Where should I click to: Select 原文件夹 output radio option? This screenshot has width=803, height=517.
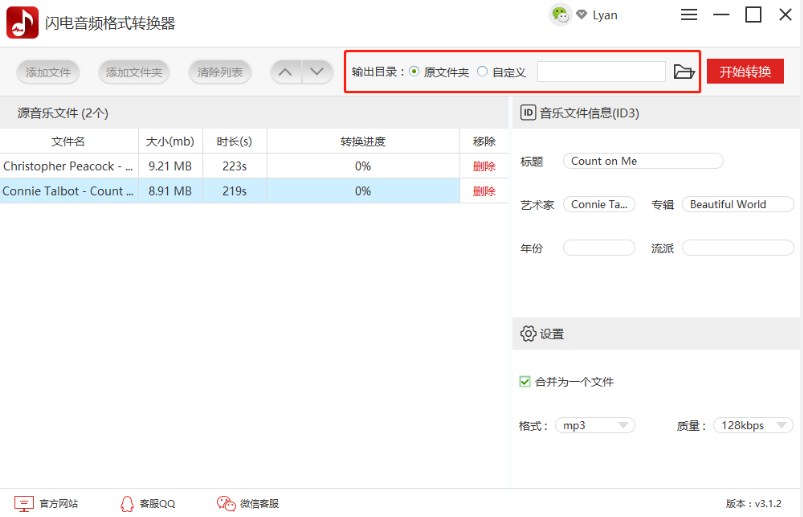coord(415,72)
